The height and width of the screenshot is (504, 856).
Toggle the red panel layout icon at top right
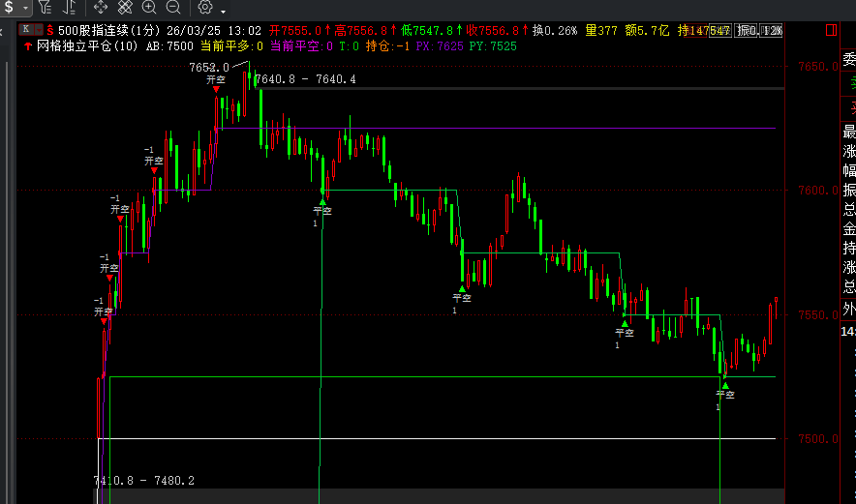coord(832,31)
